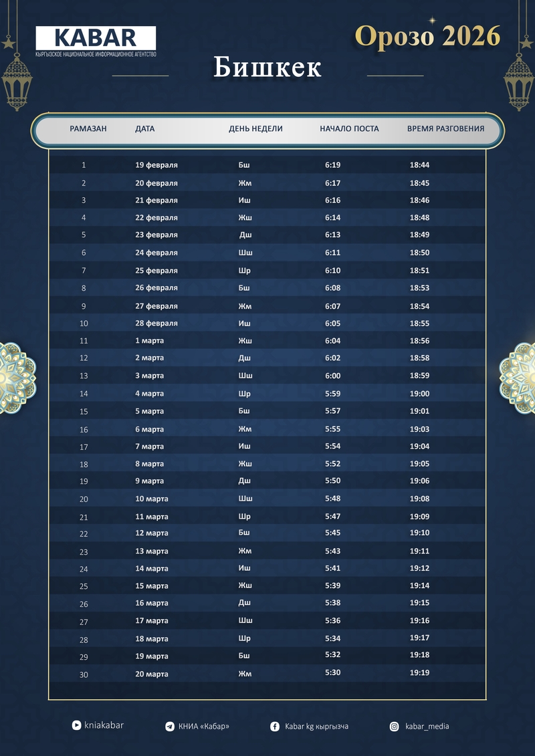The width and height of the screenshot is (535, 756).
Task: Click the YouTube icon beside kniakabar
Action: [x=76, y=725]
